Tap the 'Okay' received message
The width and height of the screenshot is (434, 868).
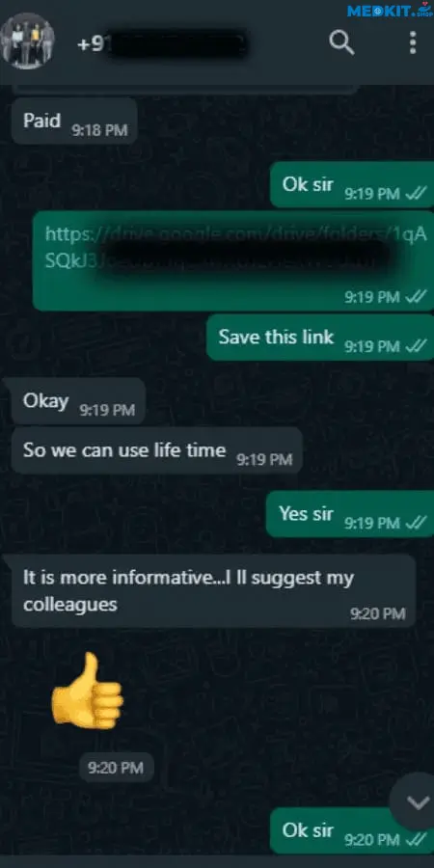pos(79,401)
